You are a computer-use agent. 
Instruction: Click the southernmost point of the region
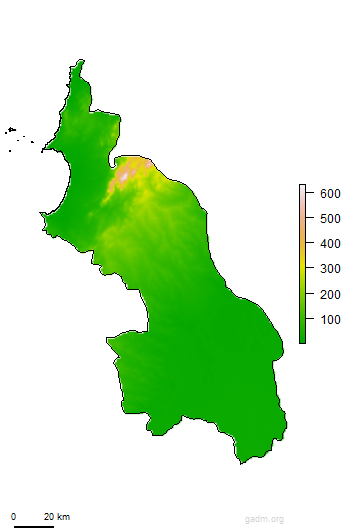[x=241, y=463]
